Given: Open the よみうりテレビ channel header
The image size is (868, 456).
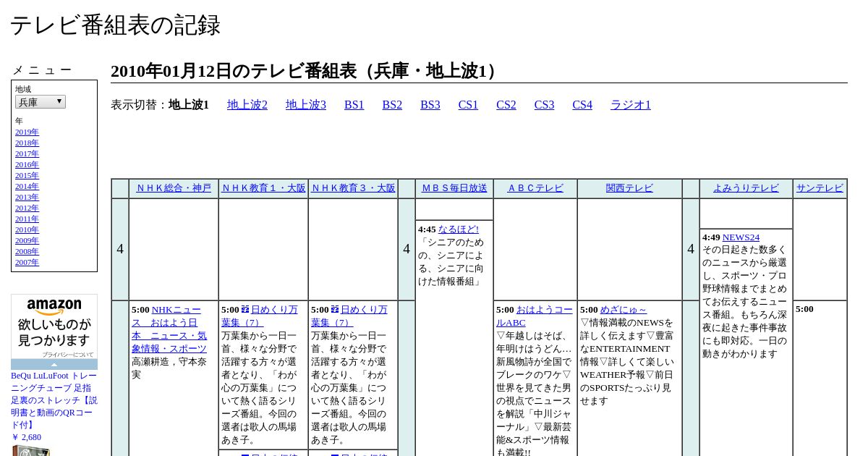Looking at the screenshot, I should pos(746,188).
